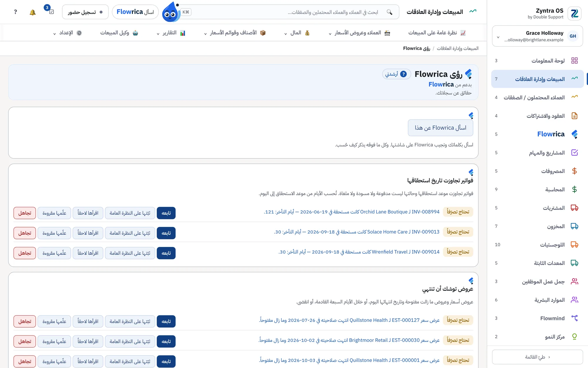This screenshot has width=588, height=368.
Task: Expand الأصناف وقوائم الأسعار menu dropdown
Action: (x=235, y=33)
